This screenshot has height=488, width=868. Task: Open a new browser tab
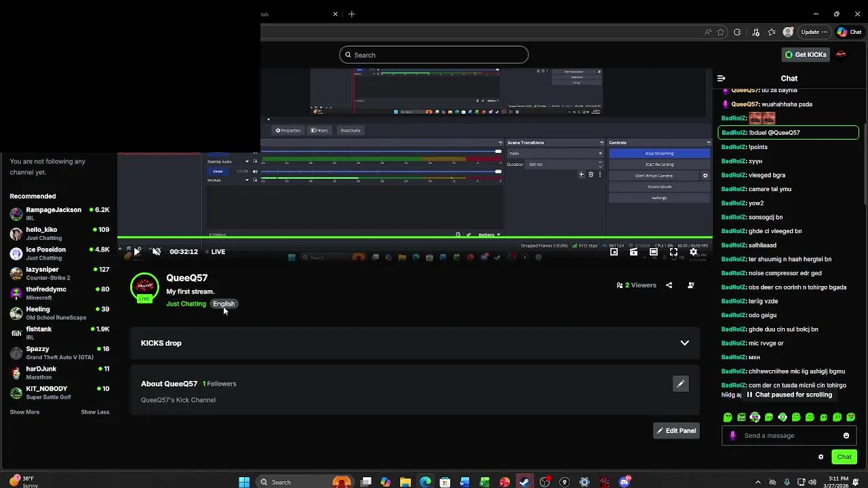(x=351, y=14)
